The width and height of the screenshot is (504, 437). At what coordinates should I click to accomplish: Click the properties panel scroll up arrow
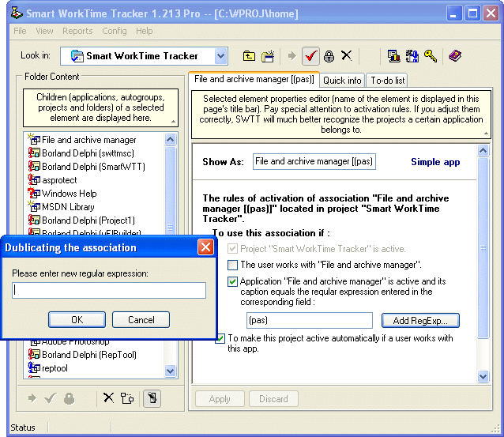pyautogui.click(x=483, y=150)
